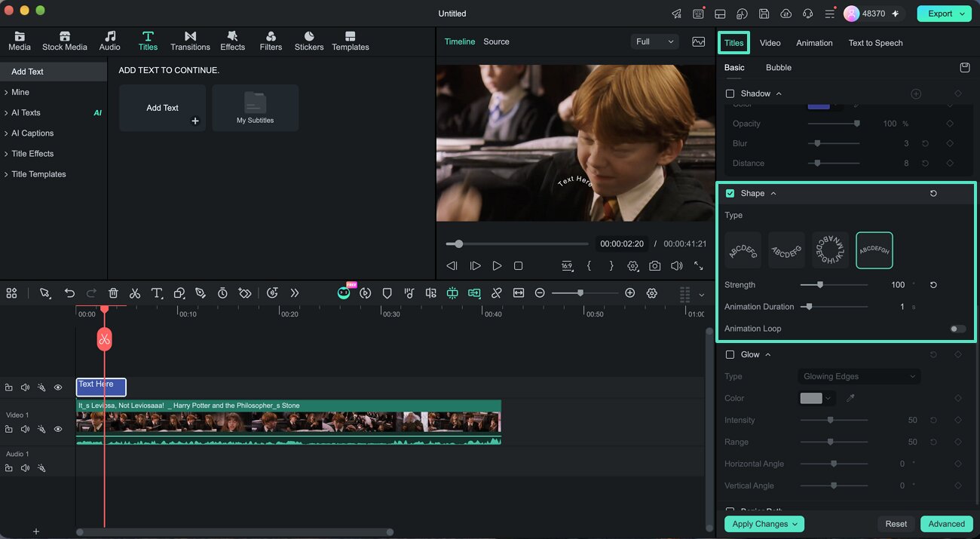Enable the Shadow checkbox
980x539 pixels.
pos(730,94)
